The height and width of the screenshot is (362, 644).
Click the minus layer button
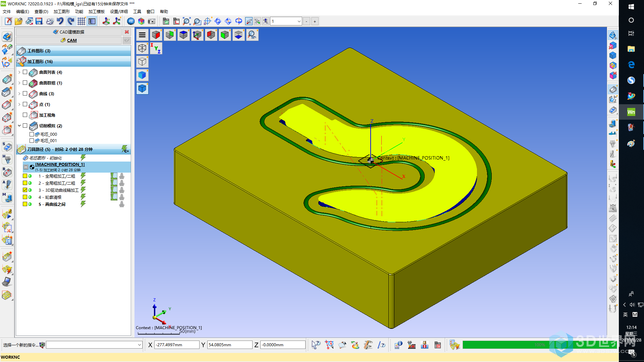pyautogui.click(x=307, y=21)
